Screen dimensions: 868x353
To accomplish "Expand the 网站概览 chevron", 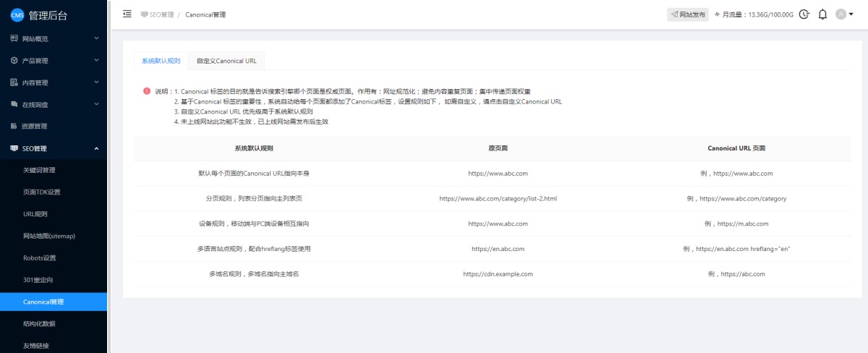I will coord(96,38).
